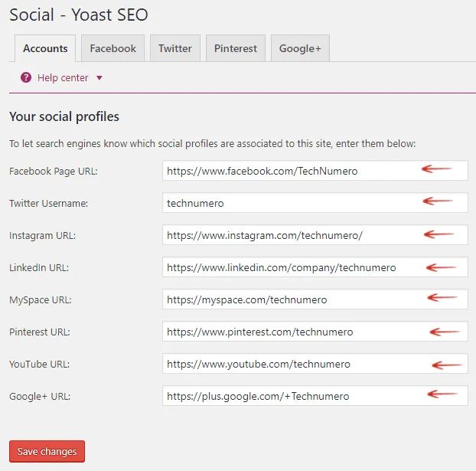
Task: Focus the Facebook Page URL field
Action: coord(315,171)
